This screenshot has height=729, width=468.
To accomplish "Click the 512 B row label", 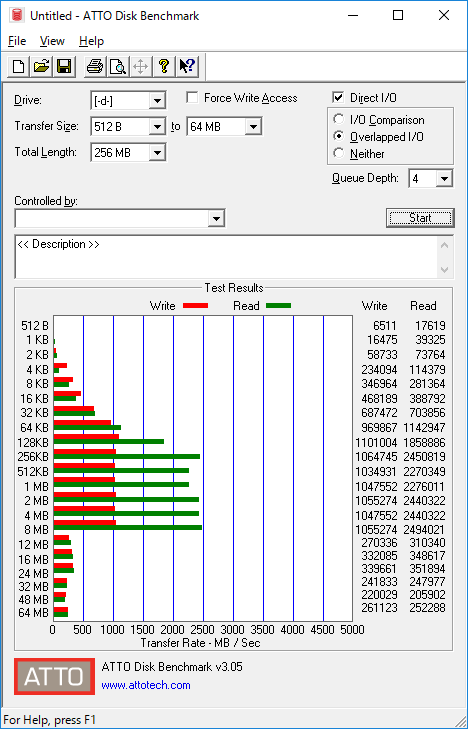I will tap(34, 325).
